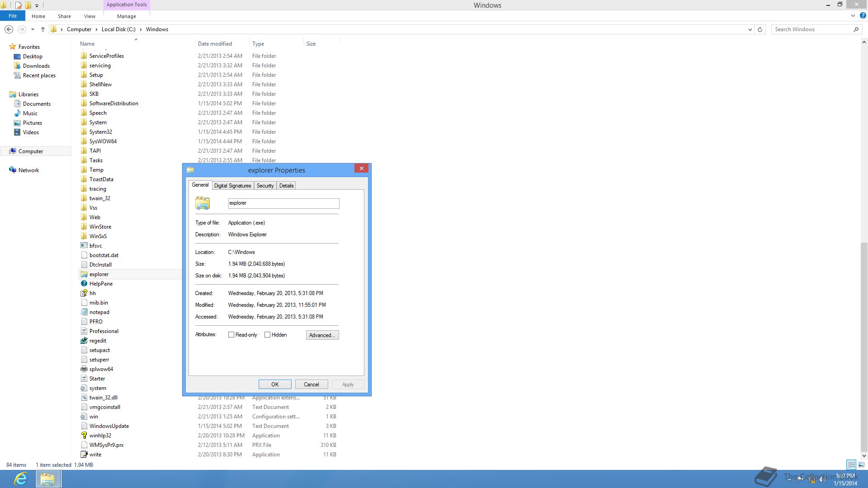
Task: Click the Forward navigation arrow
Action: click(21, 29)
